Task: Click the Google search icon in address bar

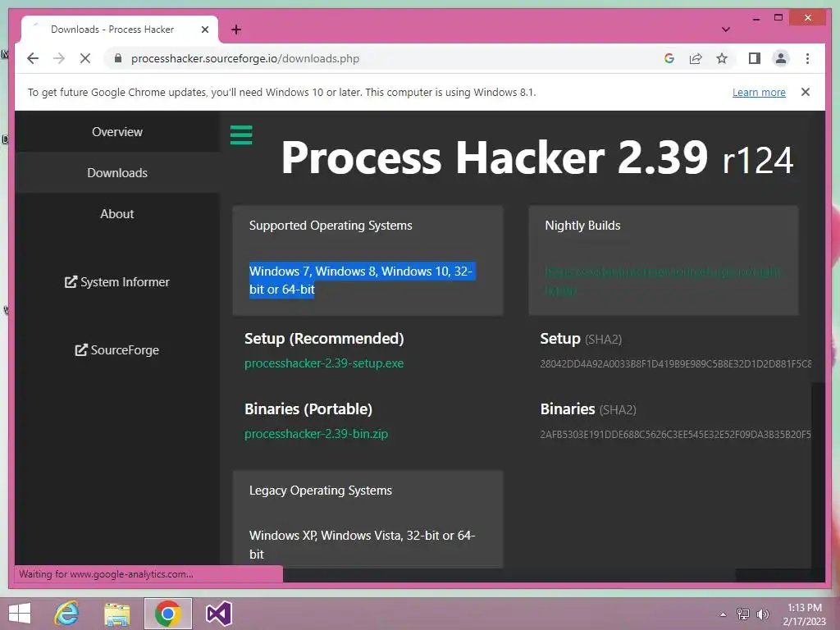Action: tap(669, 58)
